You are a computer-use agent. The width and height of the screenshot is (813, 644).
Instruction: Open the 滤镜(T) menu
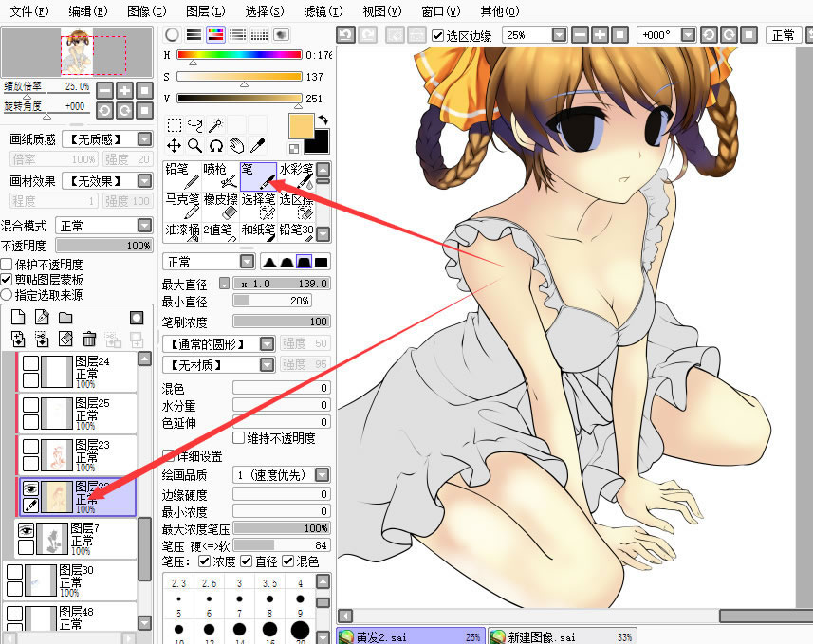pos(323,10)
